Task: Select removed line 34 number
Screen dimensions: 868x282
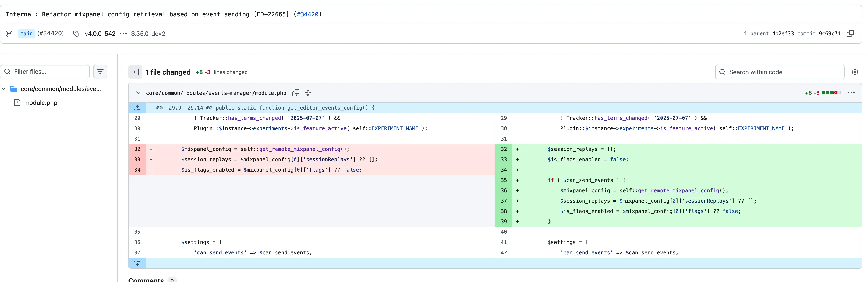Action: point(137,170)
